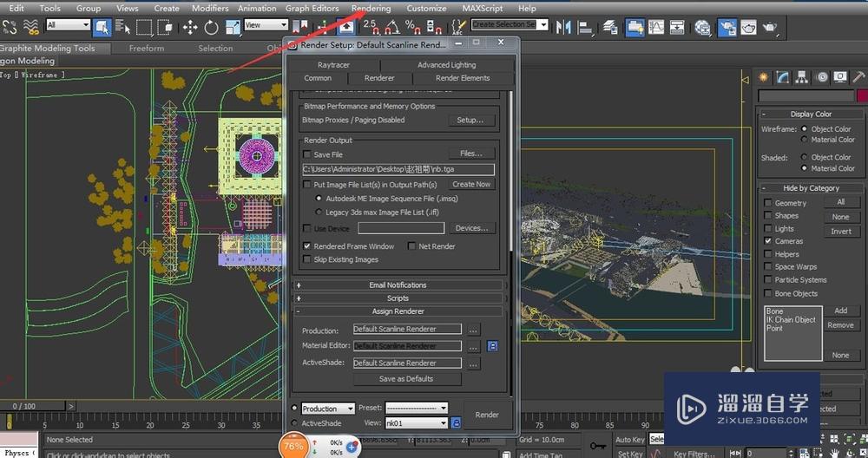Open the View dropdown showing nk01
This screenshot has width=868, height=458.
pos(418,423)
